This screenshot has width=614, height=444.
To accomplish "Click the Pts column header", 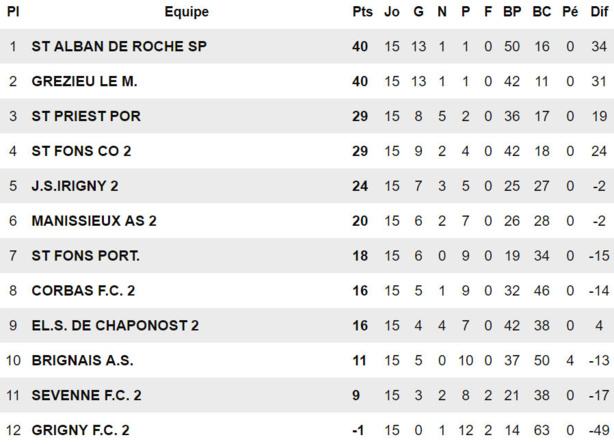I will (x=361, y=12).
